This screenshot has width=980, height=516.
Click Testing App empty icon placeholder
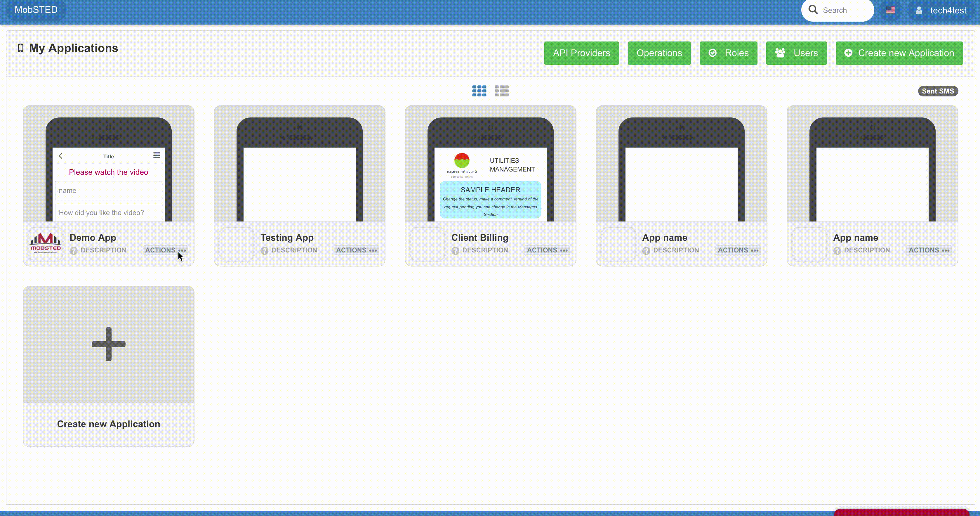(x=237, y=244)
